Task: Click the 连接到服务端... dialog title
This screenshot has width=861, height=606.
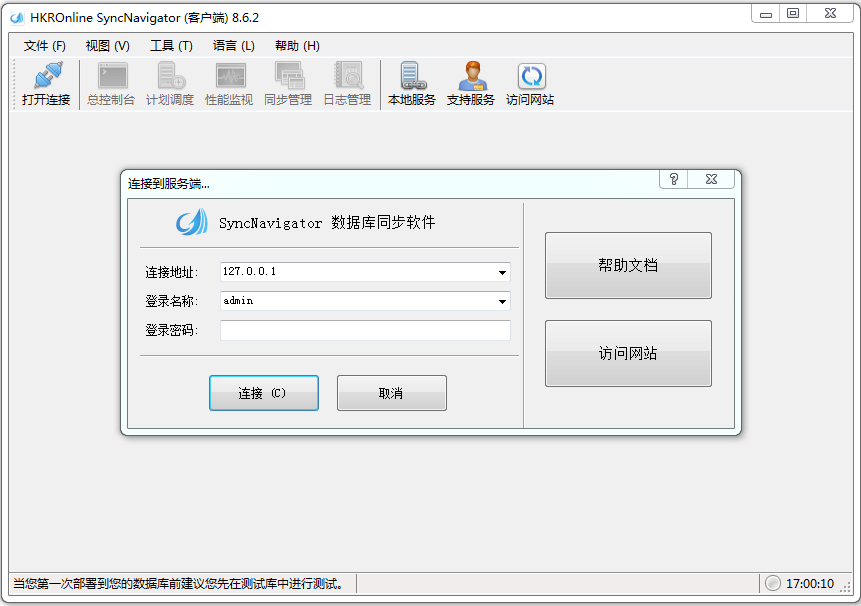Action: pos(169,184)
